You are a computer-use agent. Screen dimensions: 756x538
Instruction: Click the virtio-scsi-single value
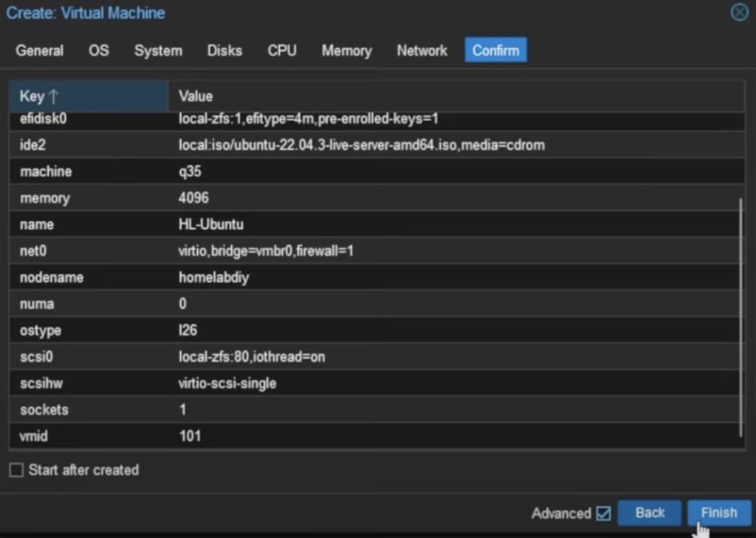tap(227, 384)
